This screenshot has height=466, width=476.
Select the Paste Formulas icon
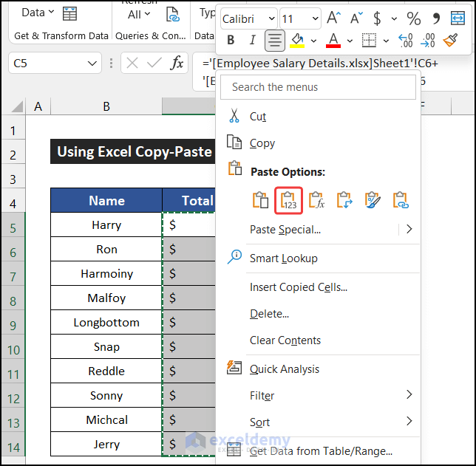[316, 200]
